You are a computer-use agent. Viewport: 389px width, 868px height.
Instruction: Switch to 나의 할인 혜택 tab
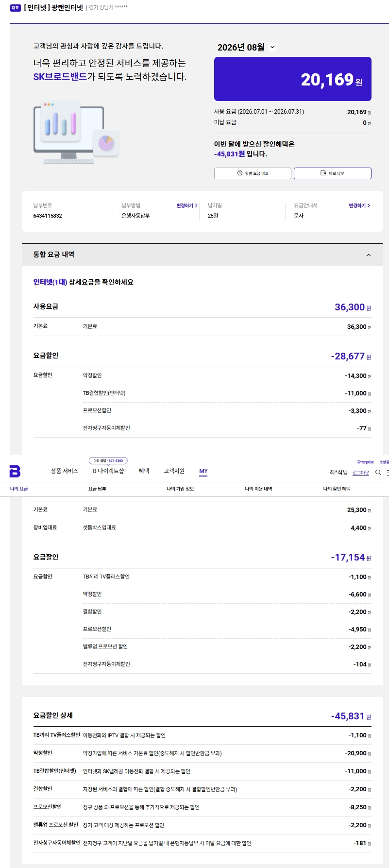click(x=337, y=489)
